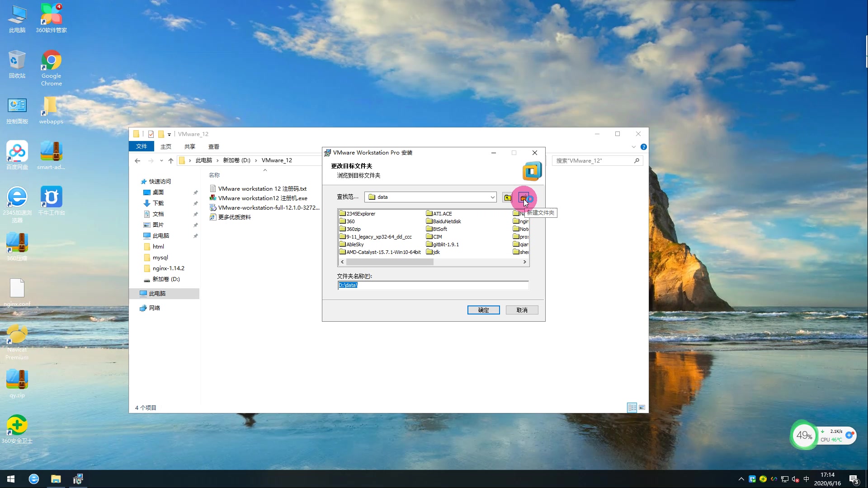
Task: Open the 文件 tab in Explorer
Action: (x=142, y=146)
